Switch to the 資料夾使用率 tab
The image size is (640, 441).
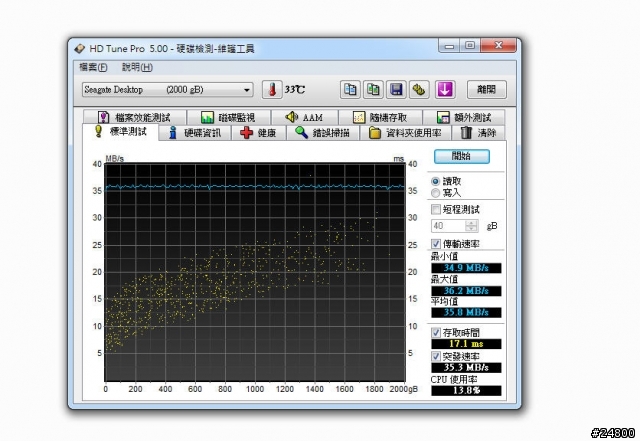[406, 133]
